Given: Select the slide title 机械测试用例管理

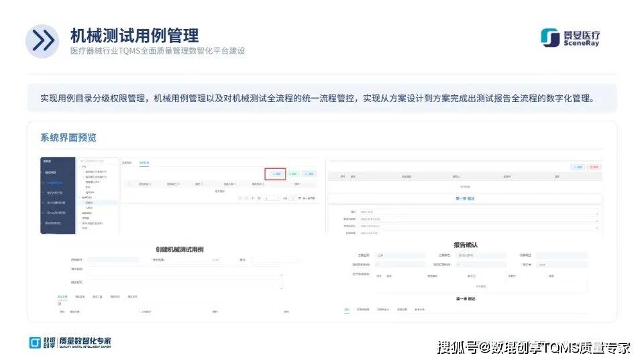Looking at the screenshot, I should coord(135,36).
